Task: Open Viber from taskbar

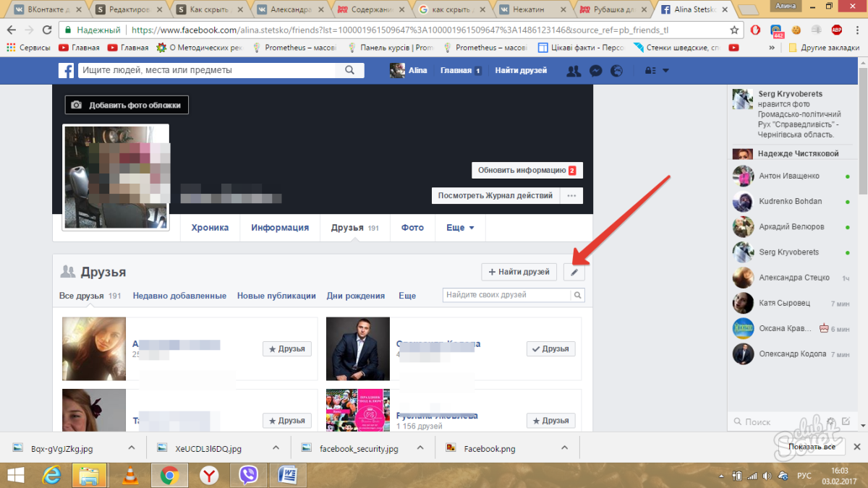Action: 249,475
